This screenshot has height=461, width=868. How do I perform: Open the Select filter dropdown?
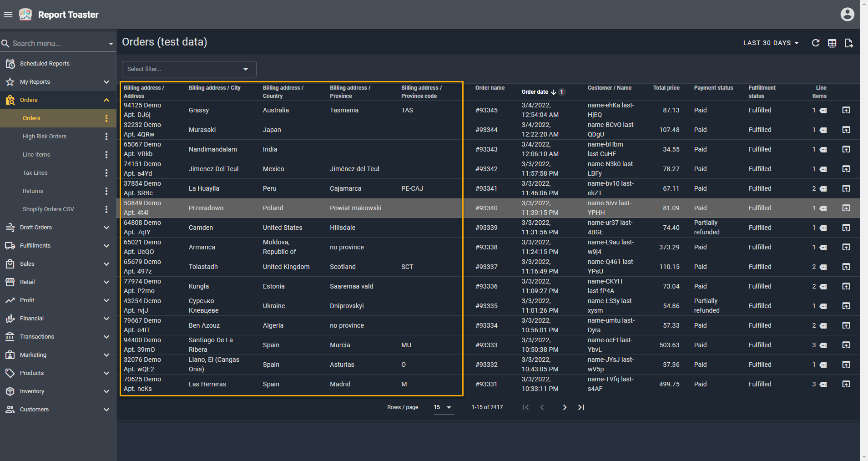[x=189, y=69]
